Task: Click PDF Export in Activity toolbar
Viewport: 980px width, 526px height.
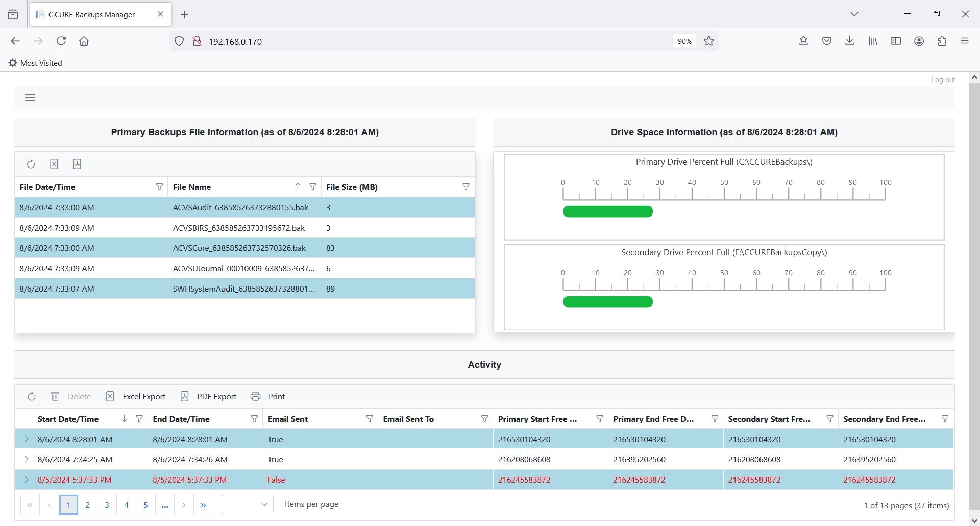Action: pyautogui.click(x=209, y=396)
